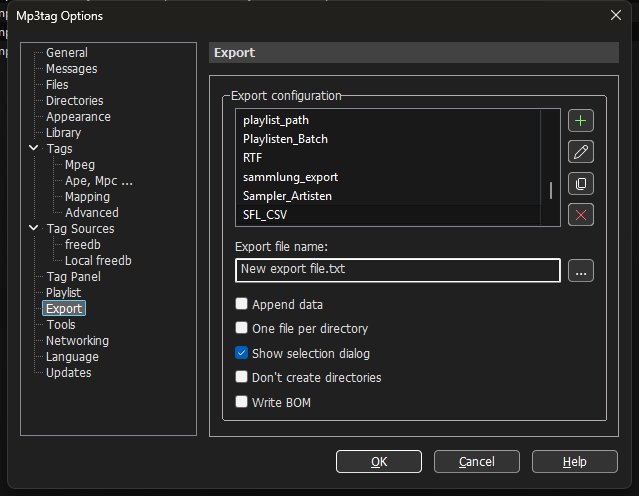Click the export configuration list scrollbar thumb

coord(551,190)
